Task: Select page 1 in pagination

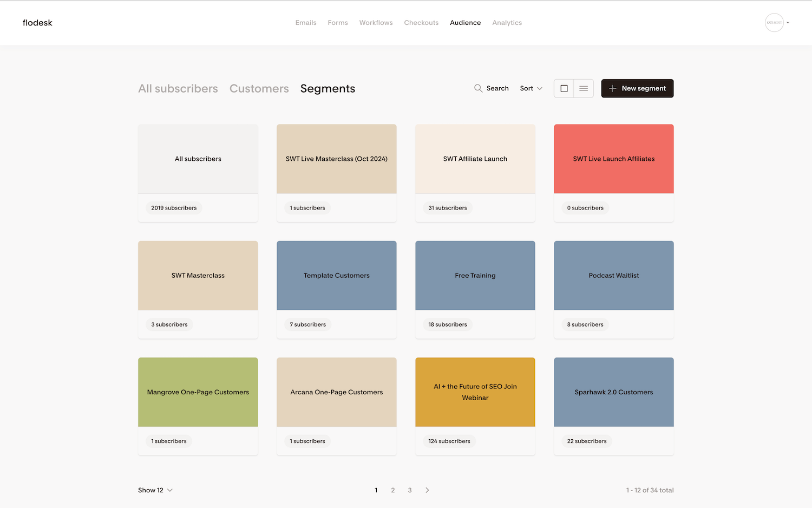Action: point(376,490)
